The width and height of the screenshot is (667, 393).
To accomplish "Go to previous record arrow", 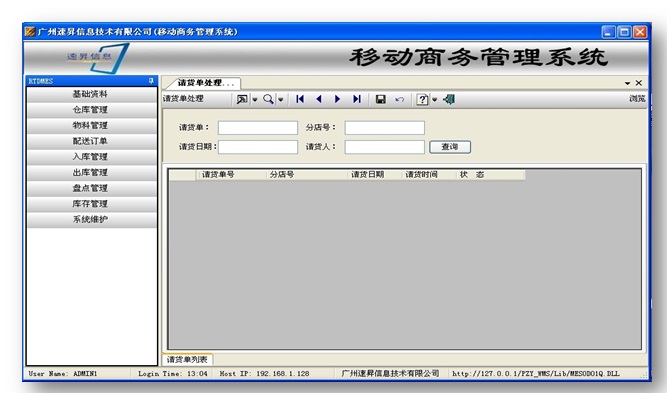I will coord(319,99).
